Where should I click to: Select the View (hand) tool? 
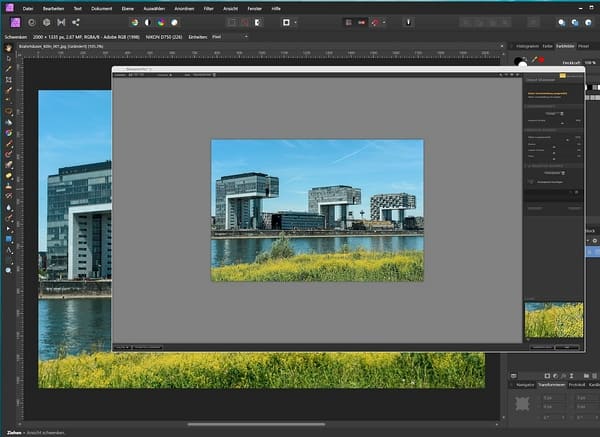tap(9, 48)
